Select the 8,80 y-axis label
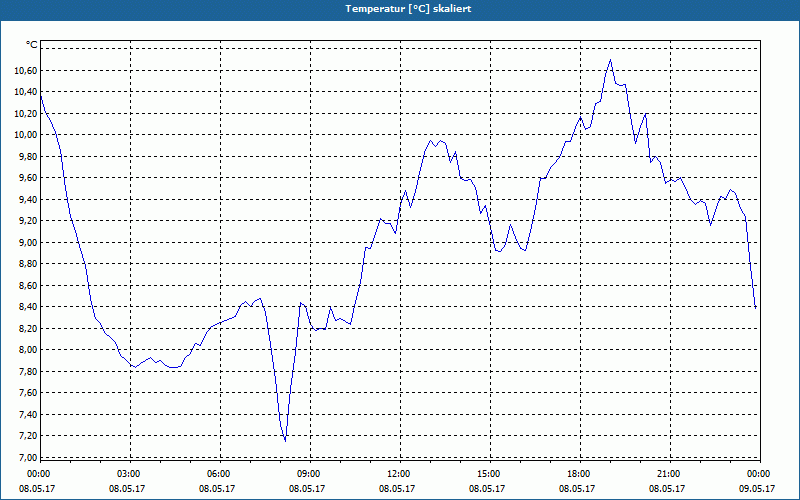 28,264
